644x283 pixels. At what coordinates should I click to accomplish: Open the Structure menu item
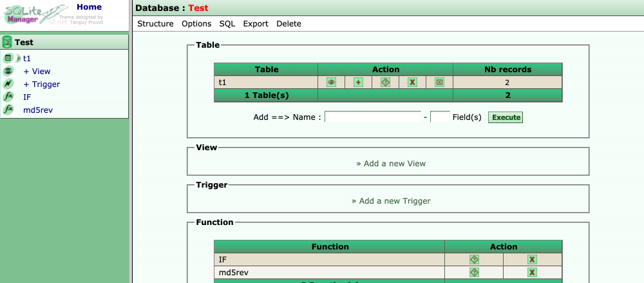pos(155,24)
